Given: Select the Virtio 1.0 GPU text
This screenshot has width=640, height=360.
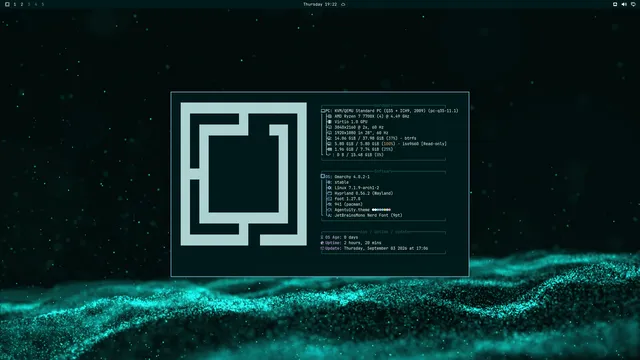Looking at the screenshot, I should point(351,122).
